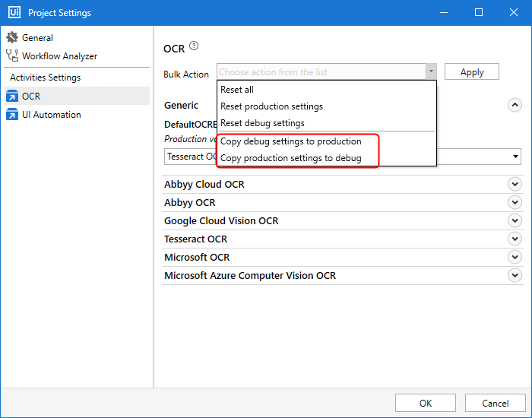Expand the Microsoft OCR section
The width and height of the screenshot is (532, 418).
515,257
